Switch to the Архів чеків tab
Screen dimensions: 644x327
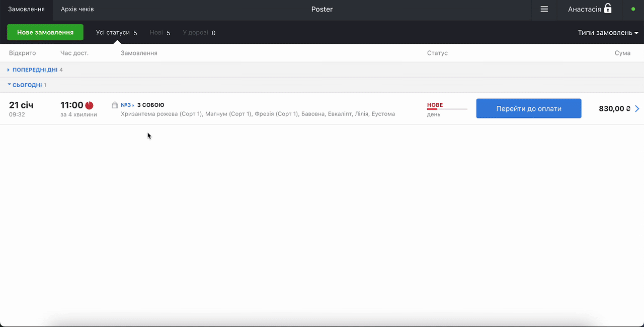click(x=77, y=9)
